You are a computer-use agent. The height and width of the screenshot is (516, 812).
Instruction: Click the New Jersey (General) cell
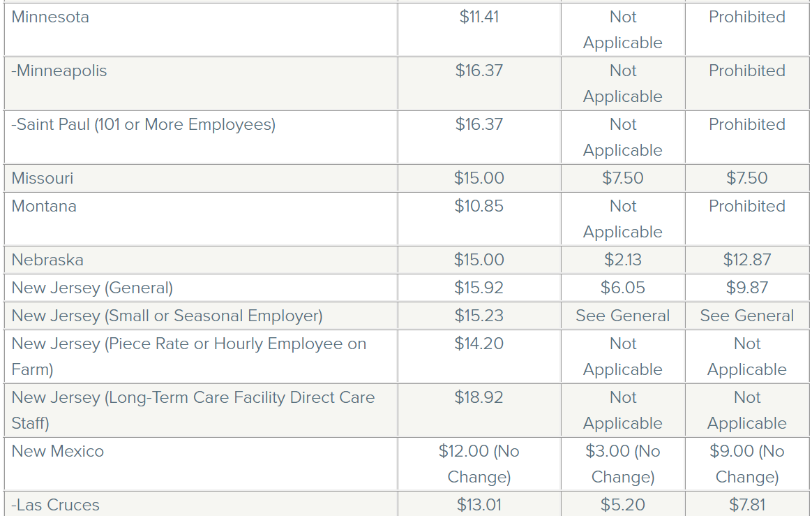92,288
